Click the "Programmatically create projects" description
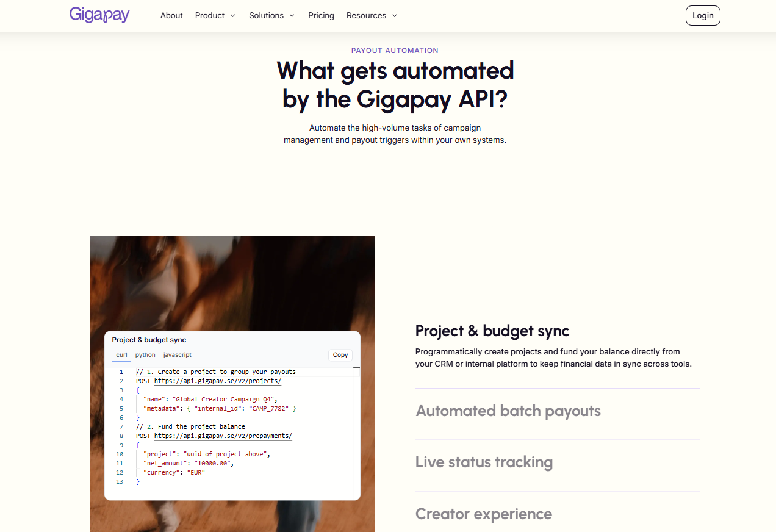776x532 pixels. point(553,358)
